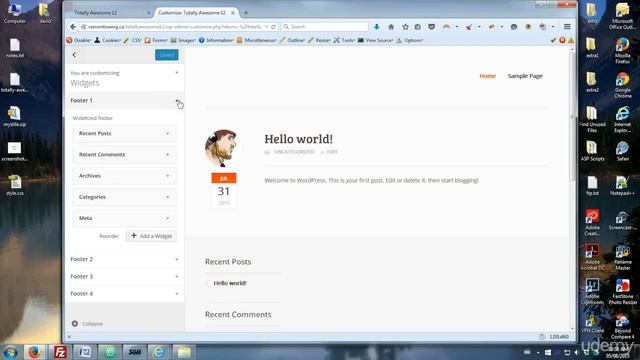Open notes.txt on the desktop

pyautogui.click(x=15, y=48)
